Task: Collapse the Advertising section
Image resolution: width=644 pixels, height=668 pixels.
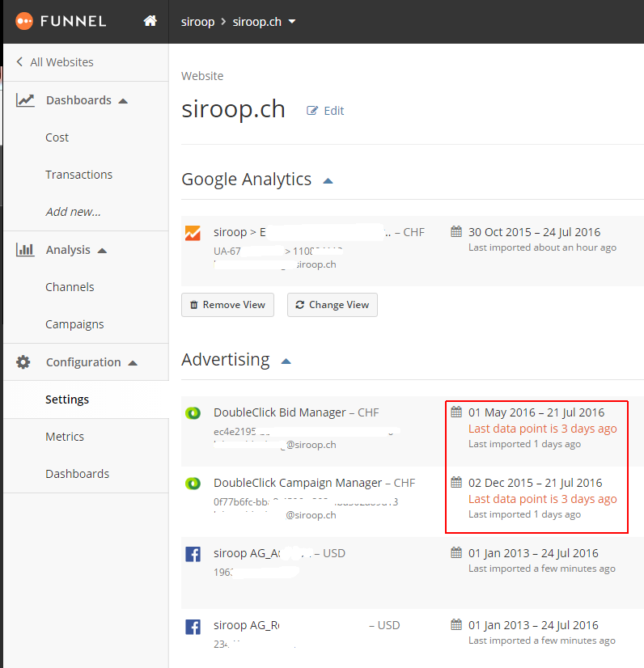Action: pos(286,361)
